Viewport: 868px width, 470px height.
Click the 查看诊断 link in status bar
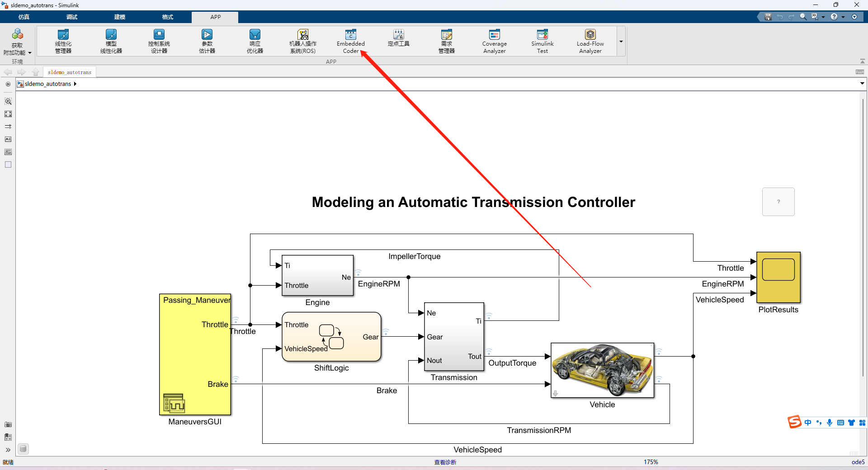click(445, 462)
